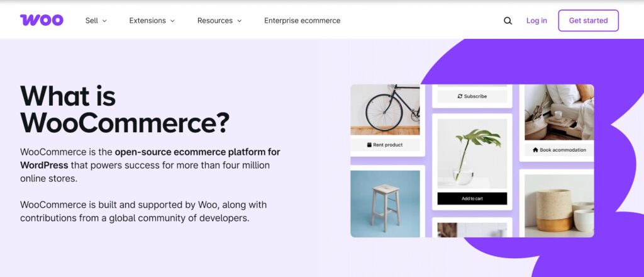This screenshot has width=644, height=277.
Task: Select the wooden stool product image
Action: [x=385, y=204]
